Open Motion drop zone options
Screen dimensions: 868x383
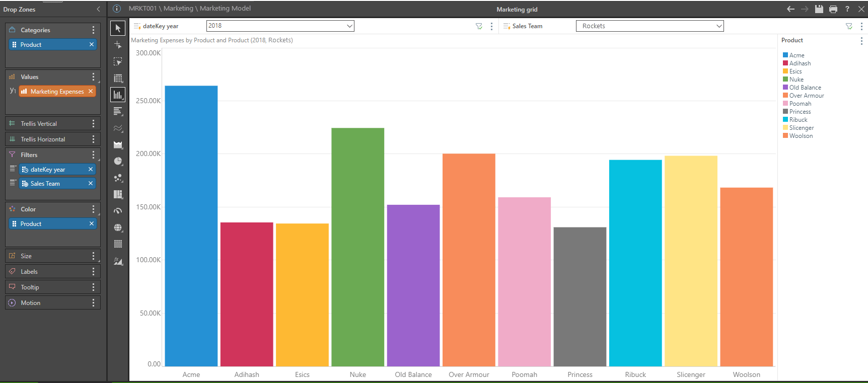[x=93, y=303]
